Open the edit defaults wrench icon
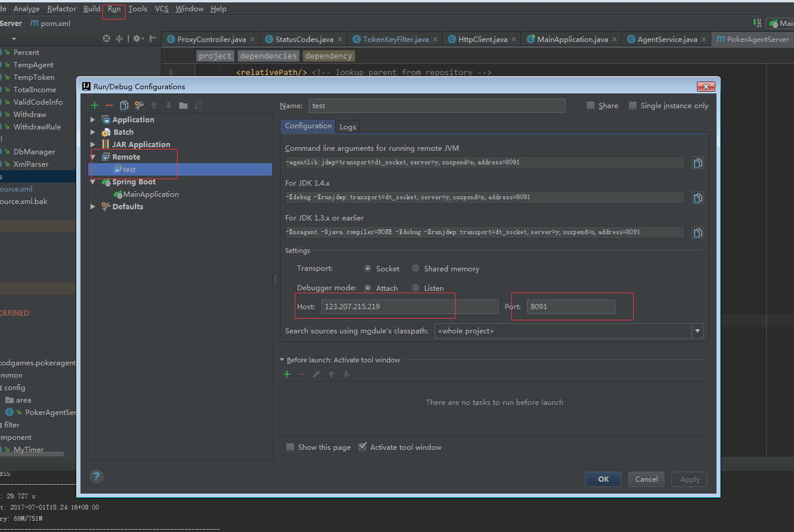 pos(139,105)
